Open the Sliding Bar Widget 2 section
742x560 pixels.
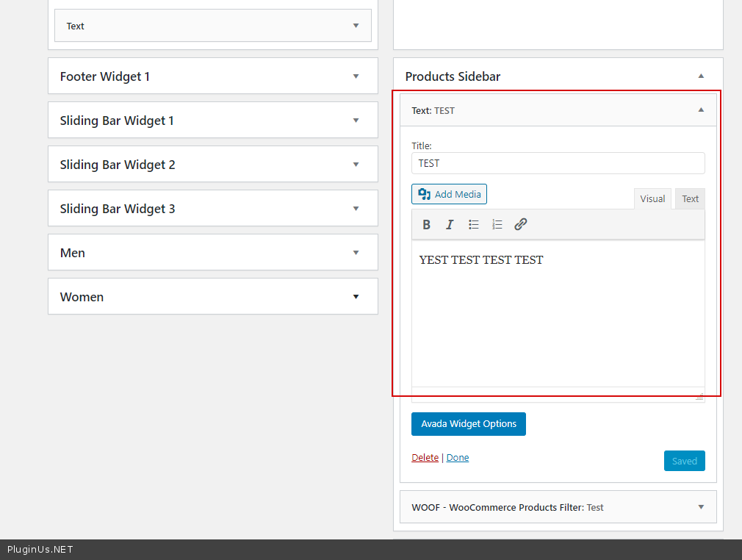[x=356, y=165]
